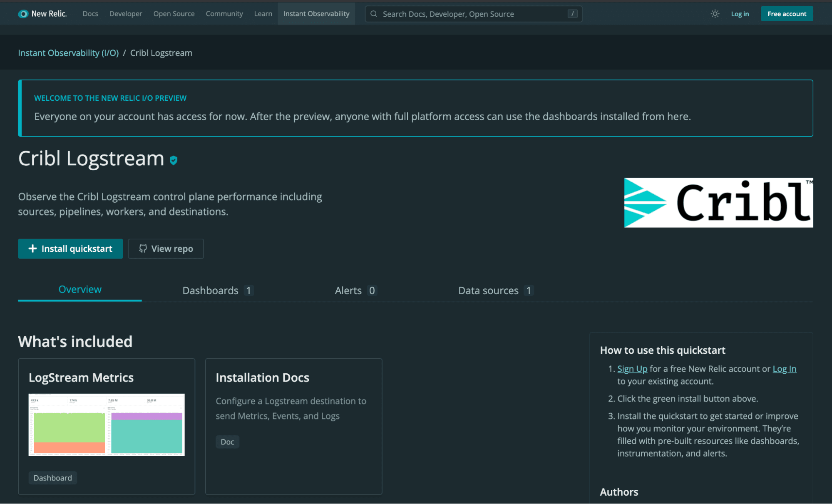Follow the Sign Up link
This screenshot has height=504, width=832.
632,369
